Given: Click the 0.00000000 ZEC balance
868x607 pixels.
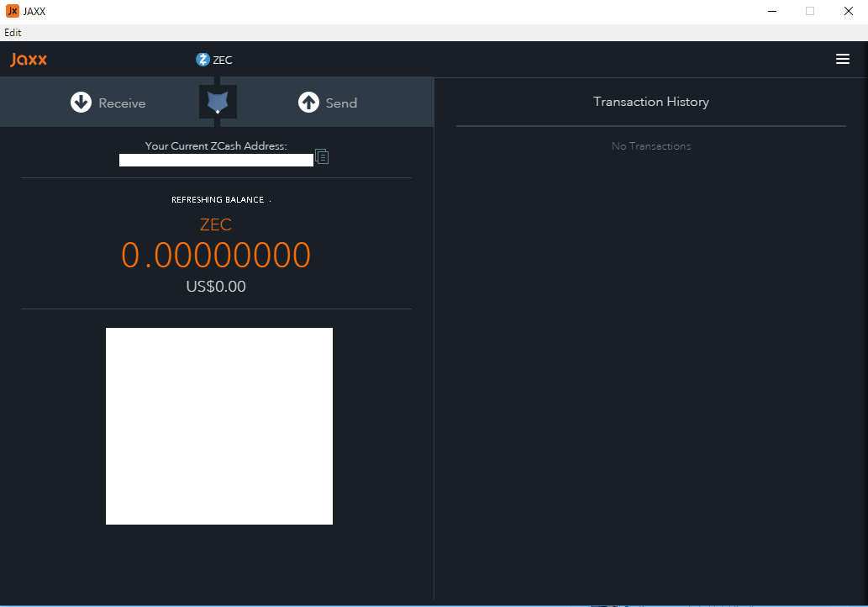Looking at the screenshot, I should 216,256.
